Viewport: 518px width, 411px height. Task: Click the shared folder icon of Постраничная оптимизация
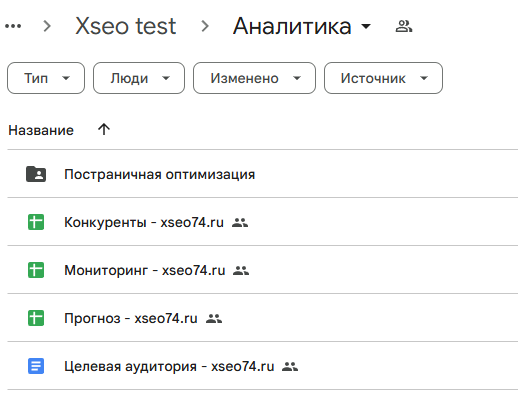pyautogui.click(x=36, y=174)
